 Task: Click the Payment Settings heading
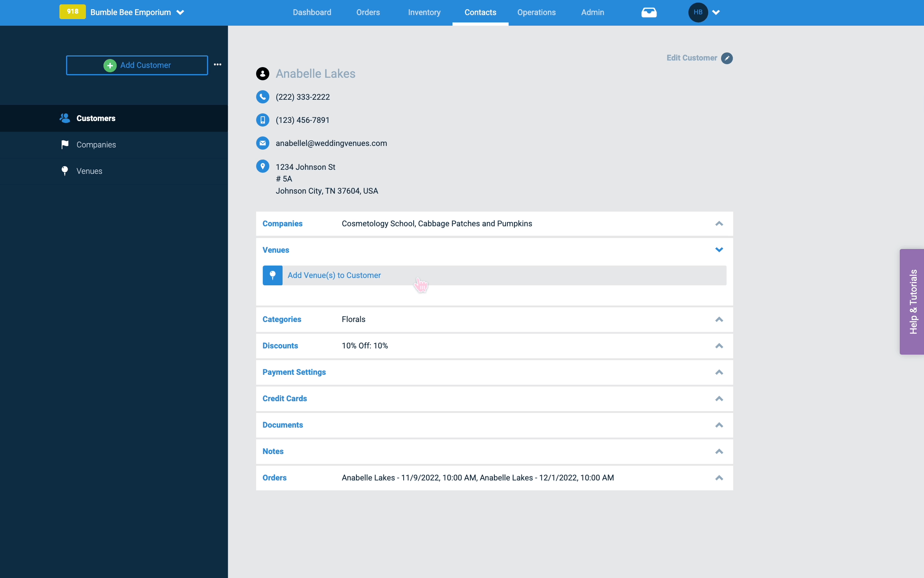point(294,372)
